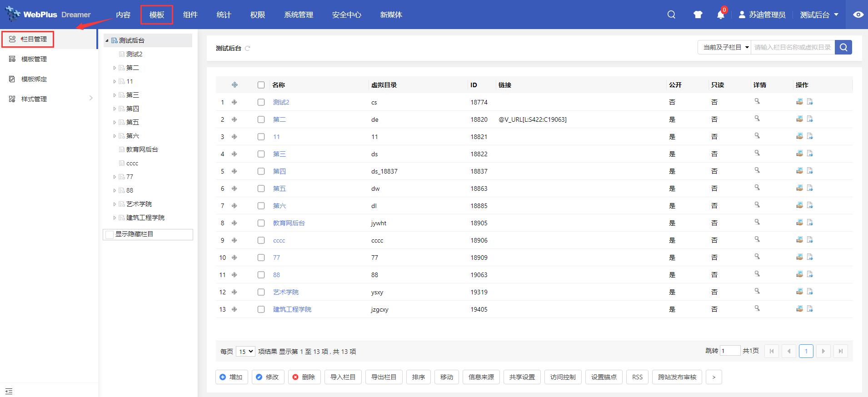Image resolution: width=868 pixels, height=397 pixels.
Task: Open the 组件 top menu
Action: pos(190,15)
